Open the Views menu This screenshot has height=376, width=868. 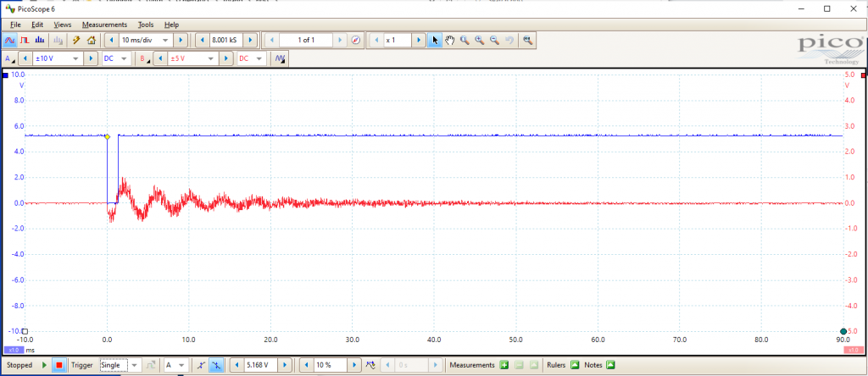63,25
